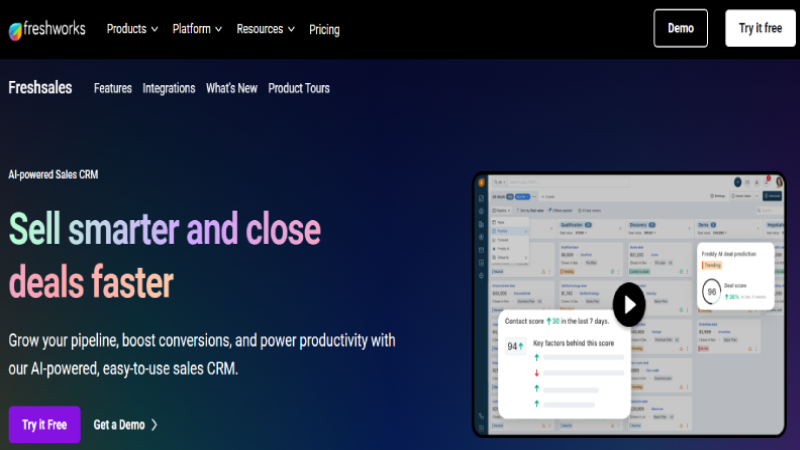Open the Freshsales home link
800x450 pixels.
tap(40, 88)
